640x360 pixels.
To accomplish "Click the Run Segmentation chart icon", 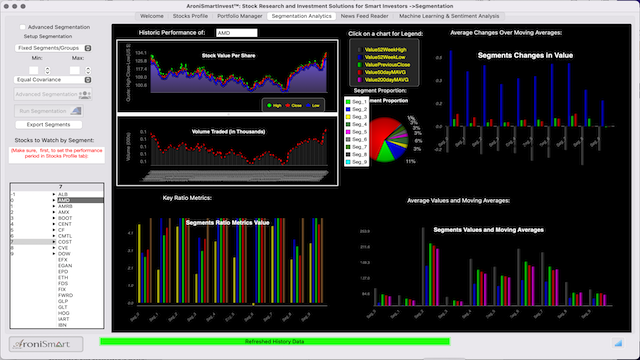I will tap(76, 111).
